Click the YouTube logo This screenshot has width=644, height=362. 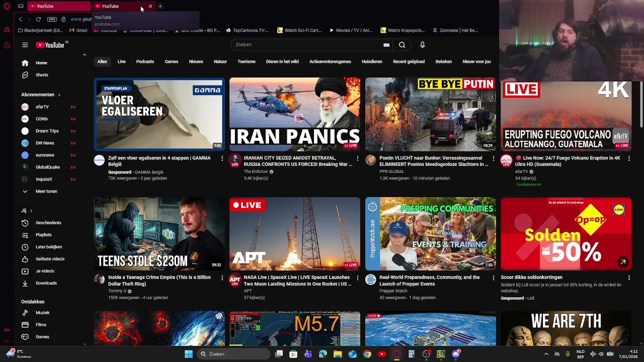coord(50,45)
